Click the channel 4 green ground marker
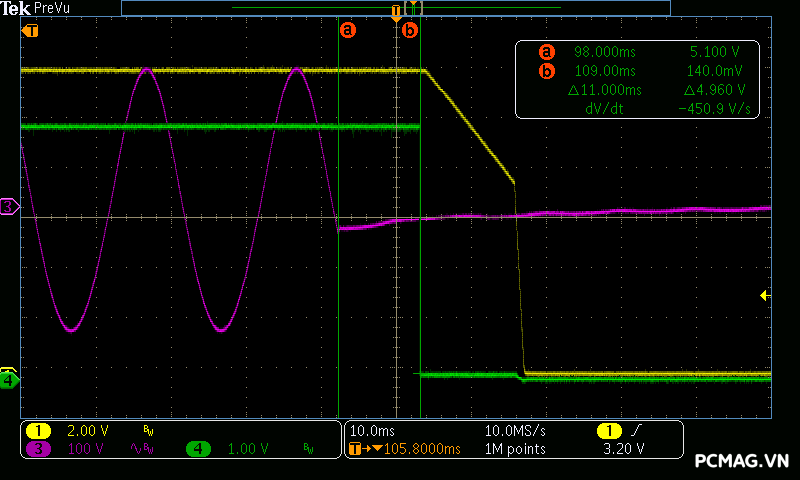This screenshot has width=800, height=480. pos(9,380)
